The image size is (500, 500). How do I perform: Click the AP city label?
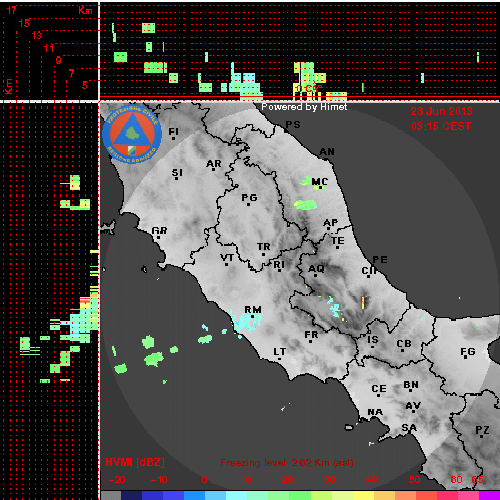pos(331,222)
